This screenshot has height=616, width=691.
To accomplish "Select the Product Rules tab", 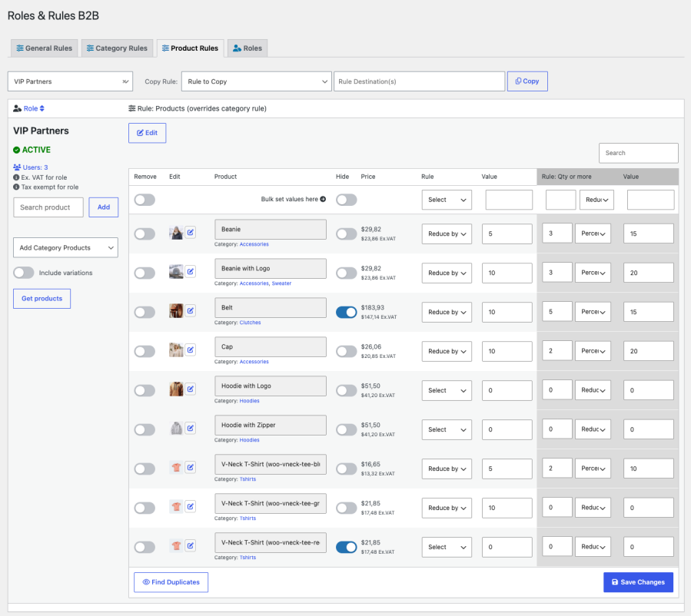I will tap(190, 48).
